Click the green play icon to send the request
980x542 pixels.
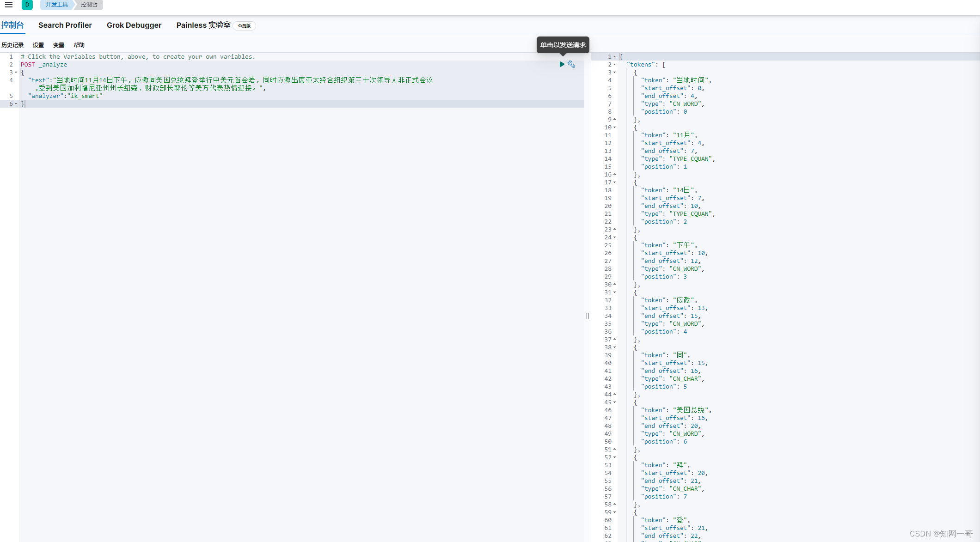(x=562, y=64)
